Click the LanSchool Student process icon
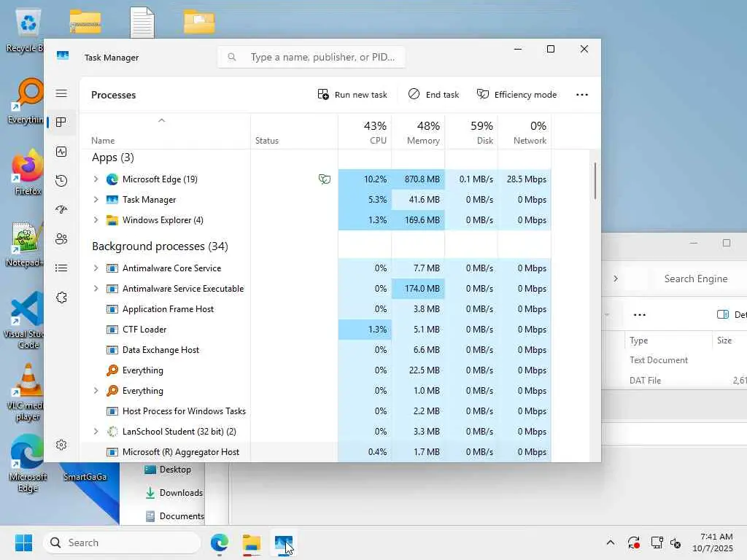This screenshot has width=747, height=560. [112, 432]
